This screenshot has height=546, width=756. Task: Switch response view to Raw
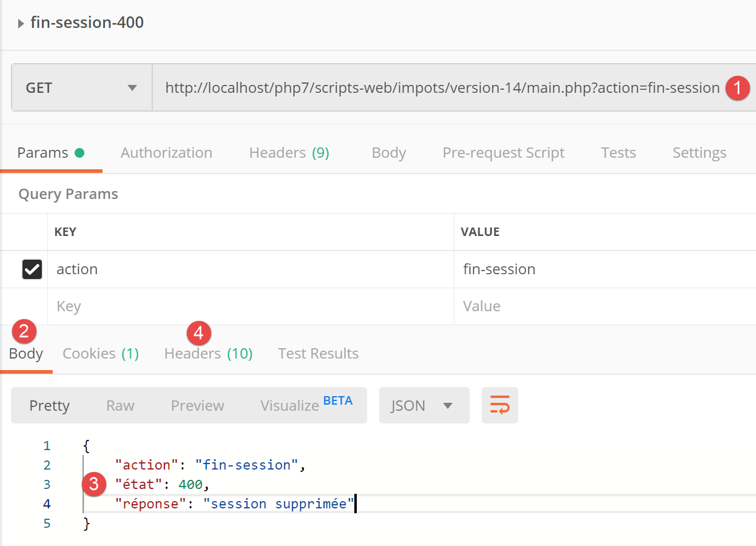coord(120,405)
